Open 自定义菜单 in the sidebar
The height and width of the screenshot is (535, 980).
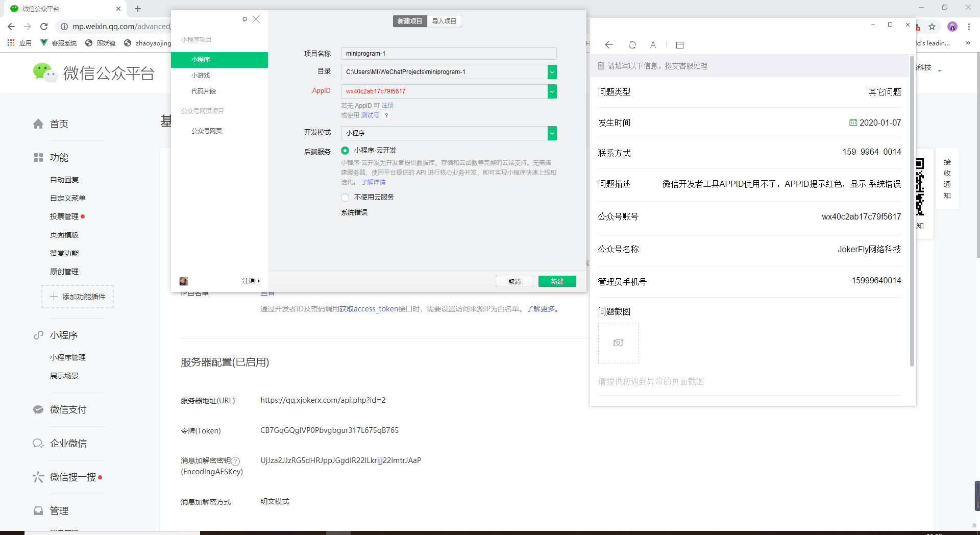pyautogui.click(x=68, y=198)
